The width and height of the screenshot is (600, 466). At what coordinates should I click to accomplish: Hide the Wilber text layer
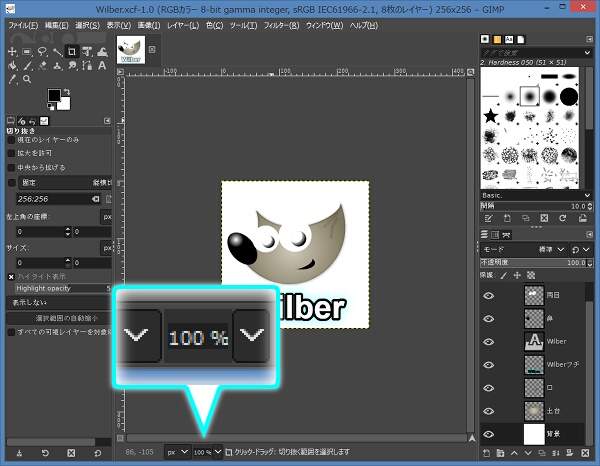pos(489,341)
